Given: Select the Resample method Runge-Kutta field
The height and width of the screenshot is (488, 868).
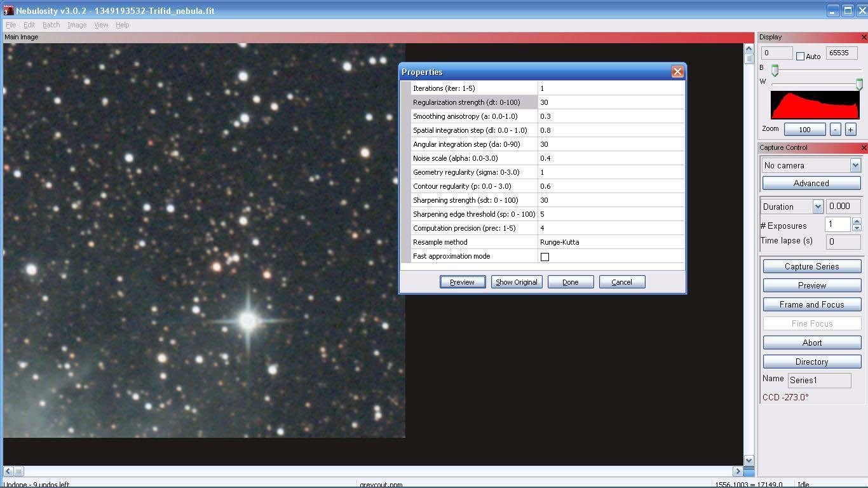Looking at the screenshot, I should [x=610, y=242].
